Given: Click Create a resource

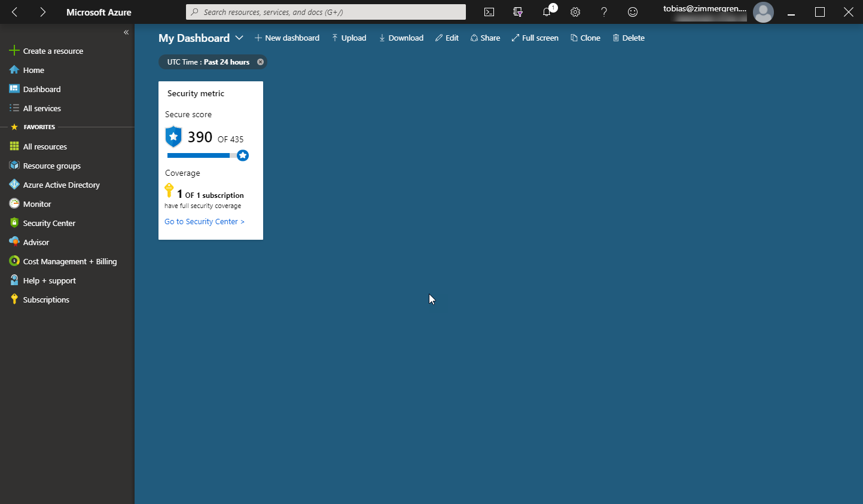Looking at the screenshot, I should click(53, 51).
